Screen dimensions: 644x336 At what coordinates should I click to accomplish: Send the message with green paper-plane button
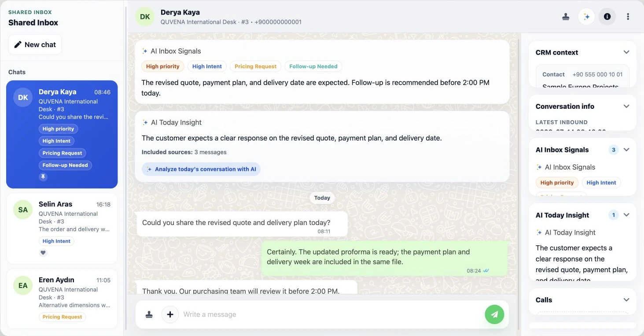494,314
